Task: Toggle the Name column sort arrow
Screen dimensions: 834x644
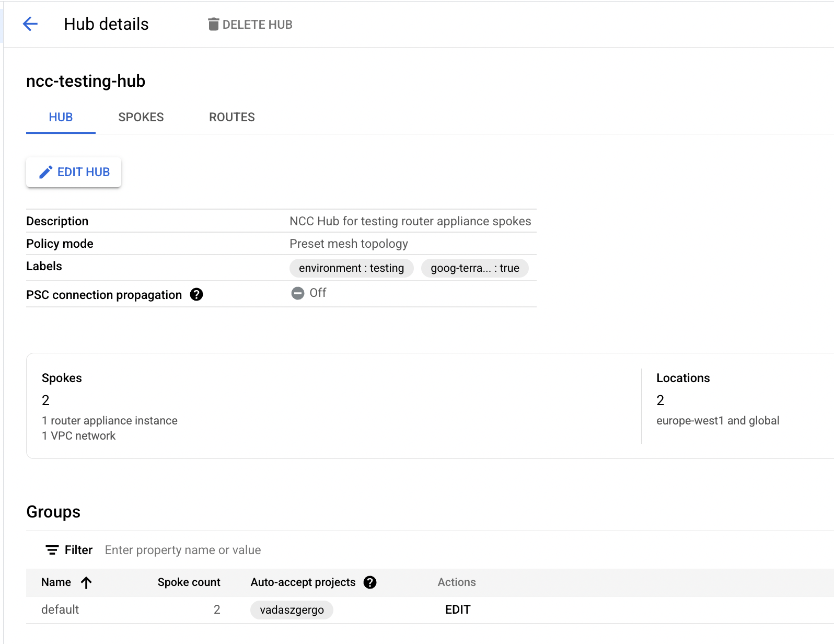Action: tap(86, 583)
